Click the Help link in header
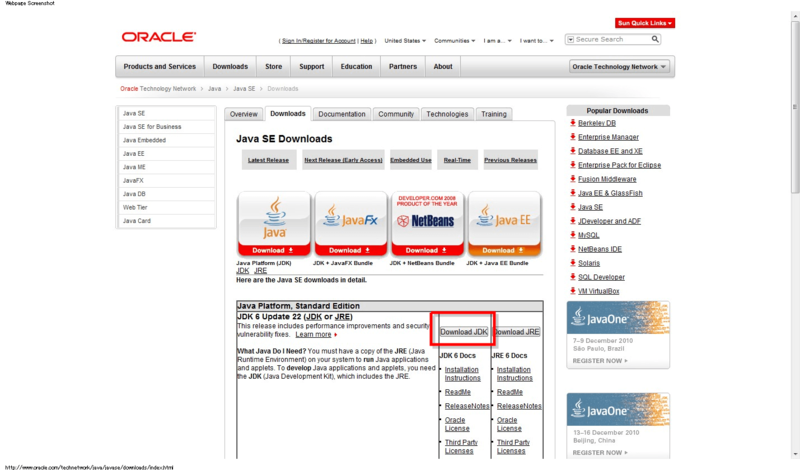Image resolution: width=800 pixels, height=470 pixels. click(x=366, y=41)
